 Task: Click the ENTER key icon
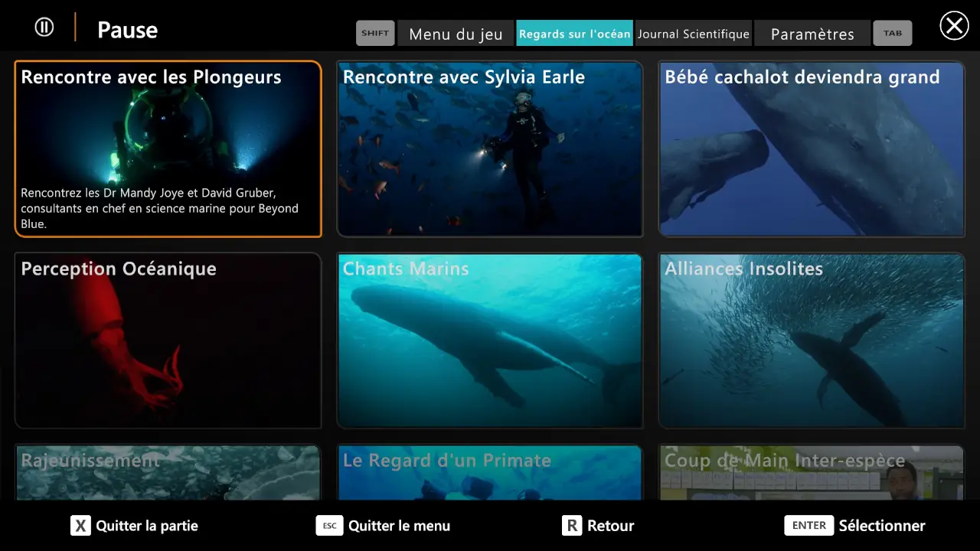[808, 525]
